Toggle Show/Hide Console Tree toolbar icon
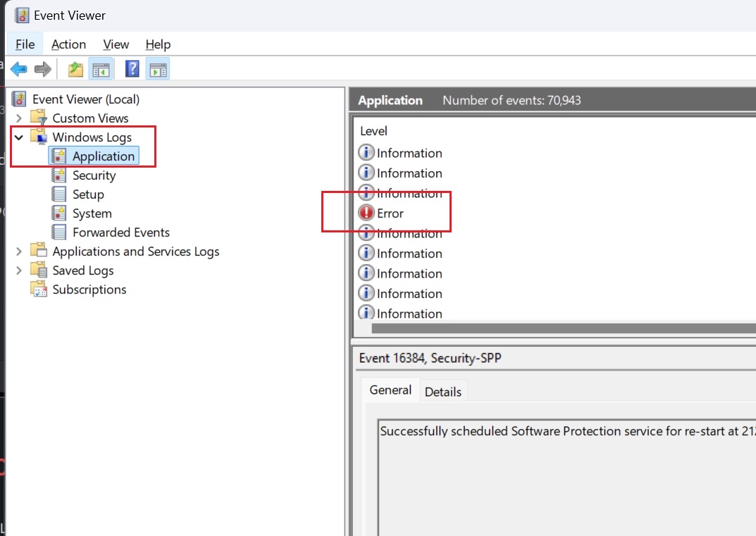 coord(101,70)
